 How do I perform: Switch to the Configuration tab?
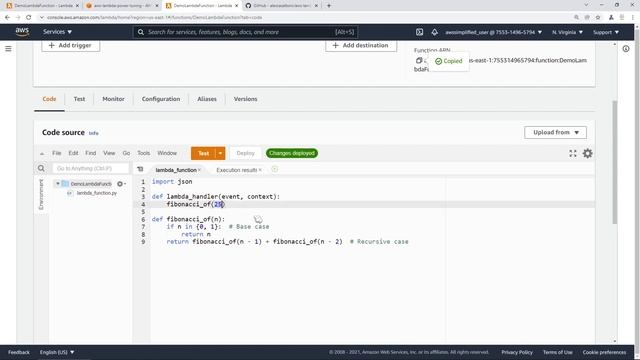pyautogui.click(x=161, y=99)
